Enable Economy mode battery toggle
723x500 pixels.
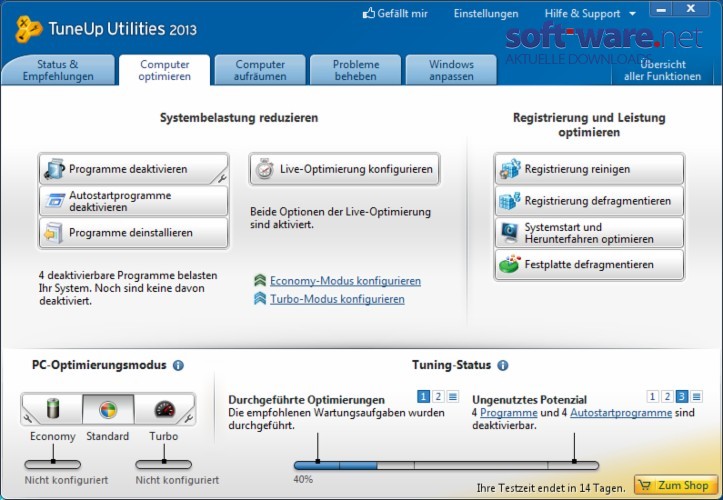pos(53,409)
